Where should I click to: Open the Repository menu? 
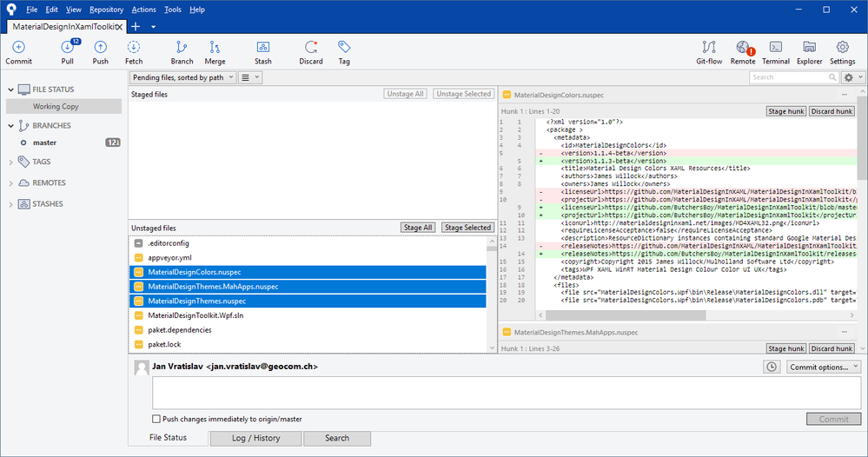click(106, 10)
